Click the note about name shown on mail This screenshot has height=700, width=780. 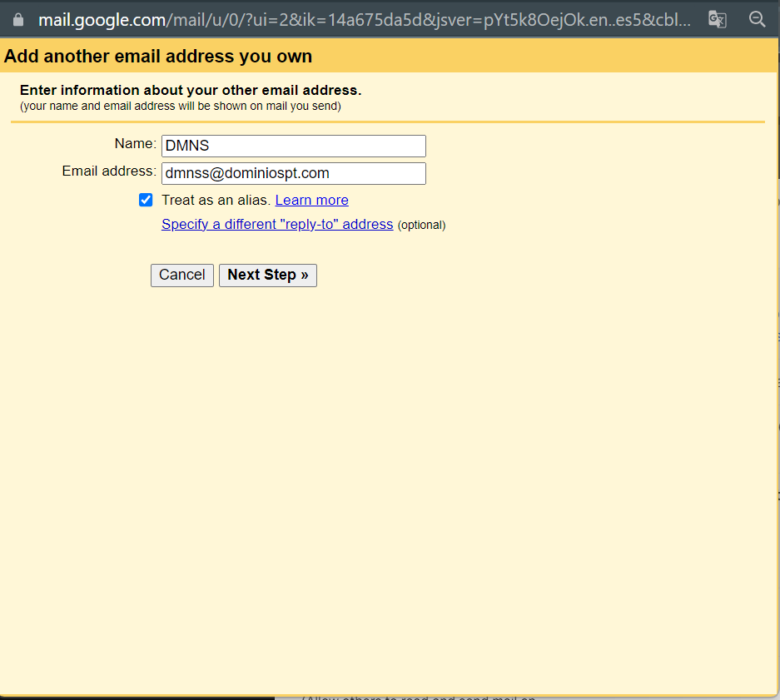tap(180, 106)
